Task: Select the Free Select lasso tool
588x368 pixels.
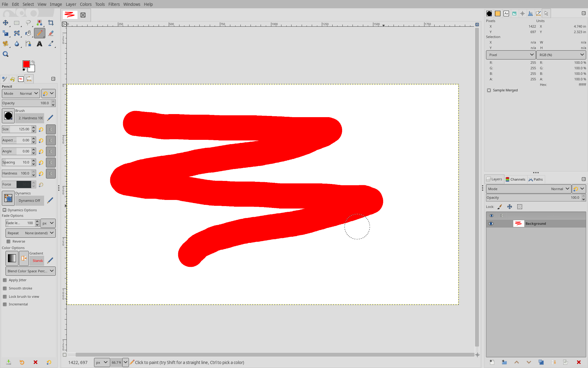Action: coord(28,23)
